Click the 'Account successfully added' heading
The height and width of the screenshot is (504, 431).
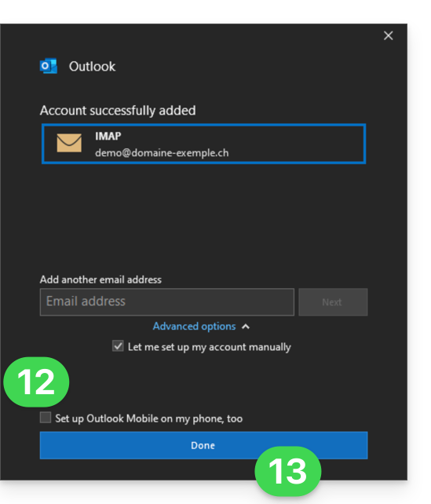coord(118,111)
